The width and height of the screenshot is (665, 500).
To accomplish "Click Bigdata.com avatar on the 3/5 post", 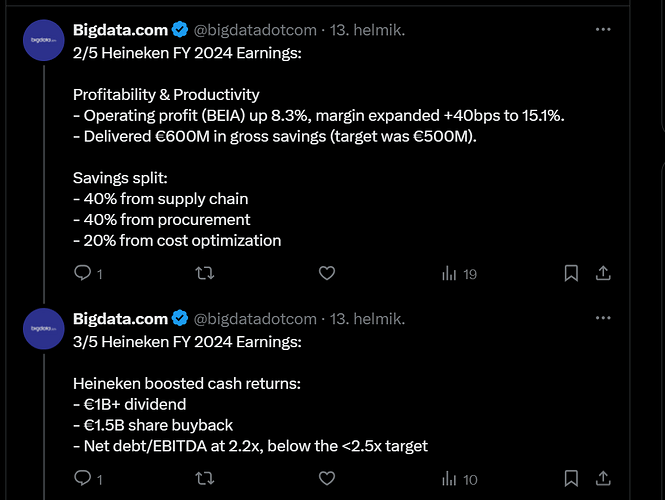I will (45, 328).
